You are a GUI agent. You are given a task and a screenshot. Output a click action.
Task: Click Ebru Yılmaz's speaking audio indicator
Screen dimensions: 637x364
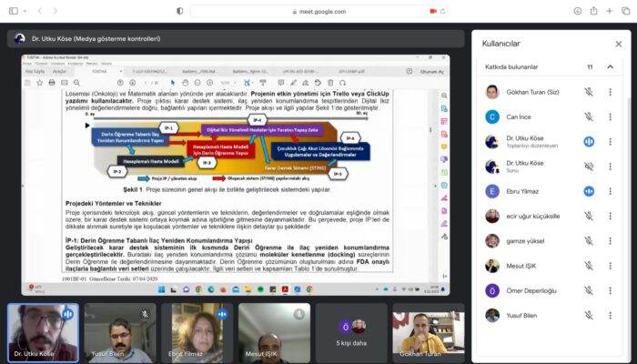(589, 191)
